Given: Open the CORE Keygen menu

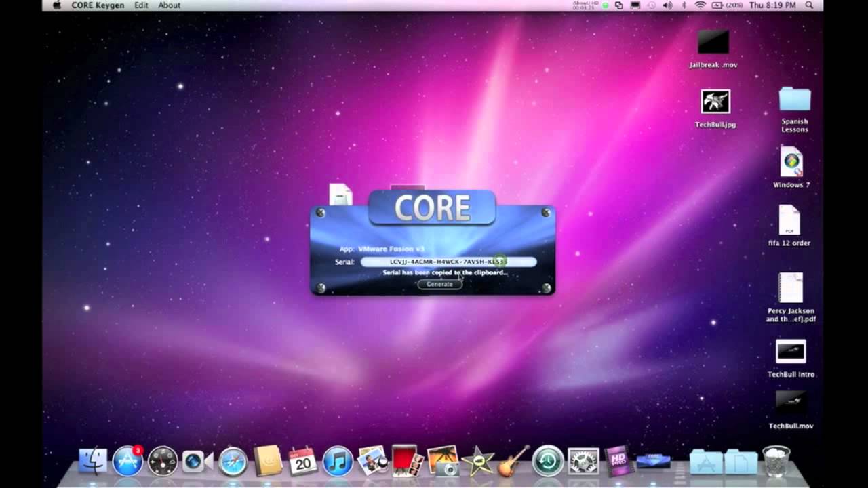Looking at the screenshot, I should coord(98,5).
